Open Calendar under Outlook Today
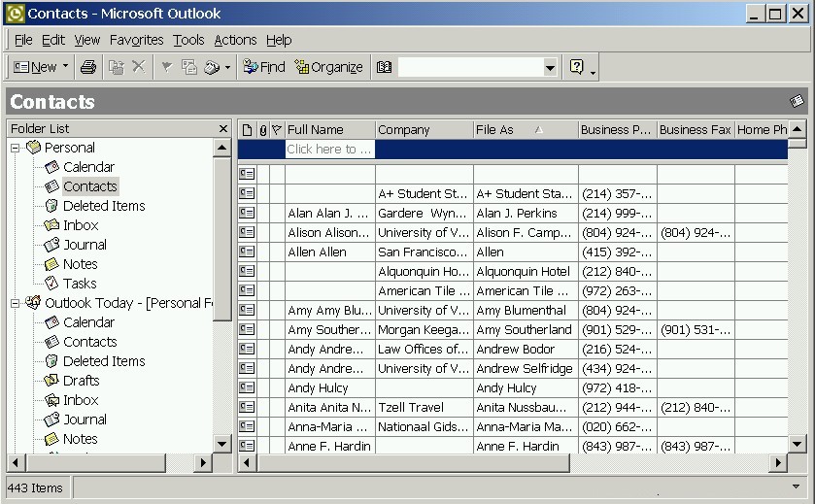Viewport: 815px width, 504px height. 88,322
